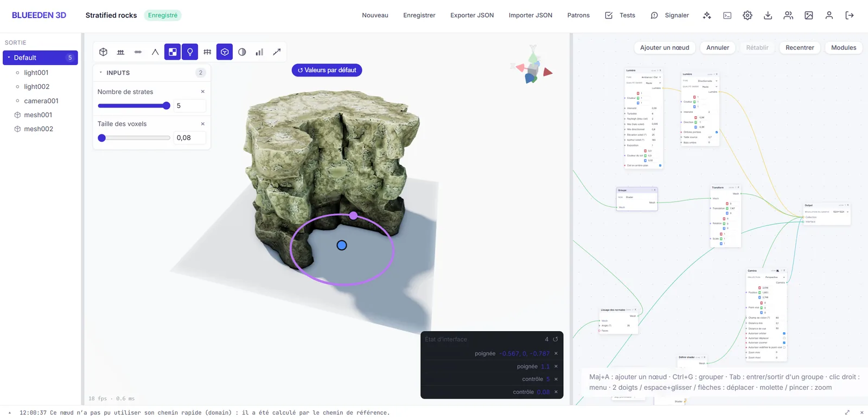Click the blue center handle on the rock
This screenshot has width=868, height=418.
tap(342, 245)
